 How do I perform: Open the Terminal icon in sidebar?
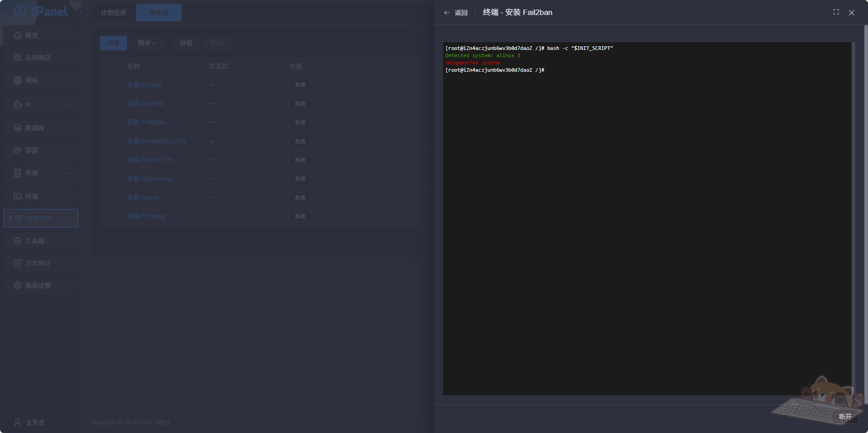point(18,197)
